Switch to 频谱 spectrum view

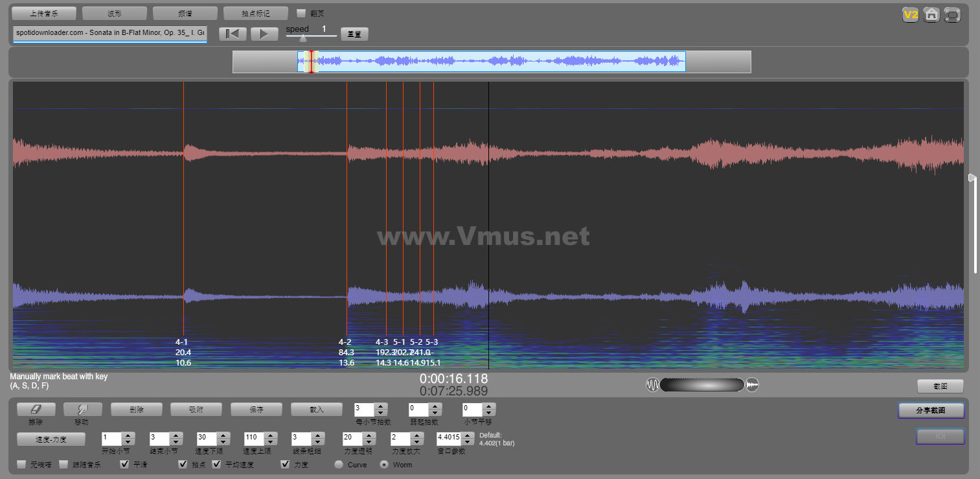click(x=185, y=13)
